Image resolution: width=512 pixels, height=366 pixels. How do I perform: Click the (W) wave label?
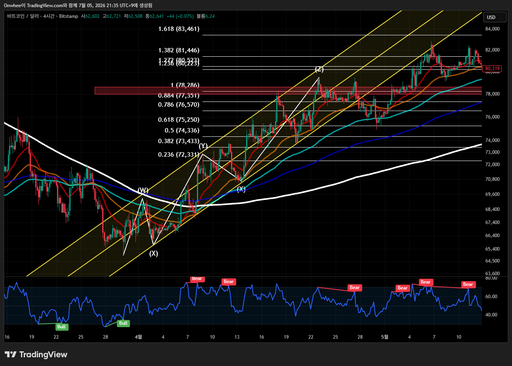point(143,191)
